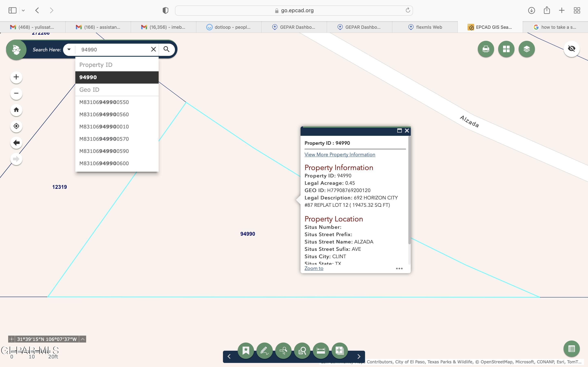Open the Bookmark widget in bottom toolbar
The width and height of the screenshot is (588, 367).
click(x=246, y=350)
